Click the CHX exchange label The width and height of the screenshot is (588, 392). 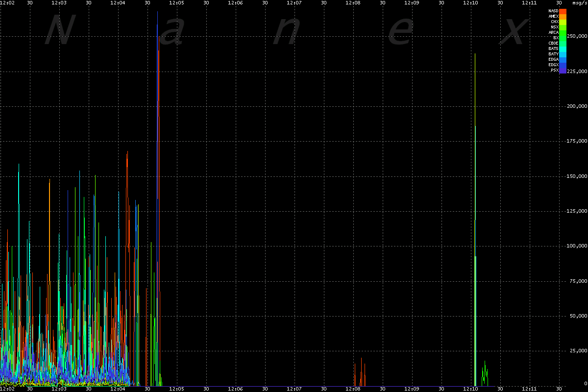pos(555,22)
